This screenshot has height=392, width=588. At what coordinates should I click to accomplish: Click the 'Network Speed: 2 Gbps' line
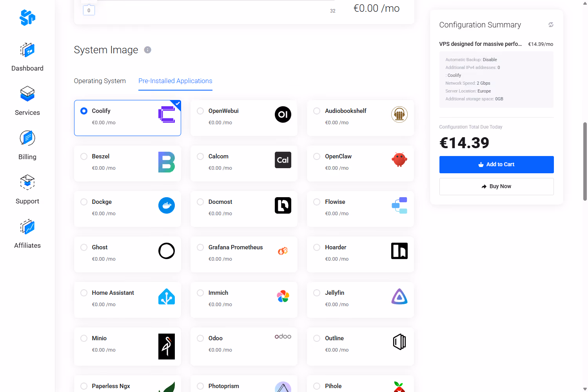coord(468,83)
